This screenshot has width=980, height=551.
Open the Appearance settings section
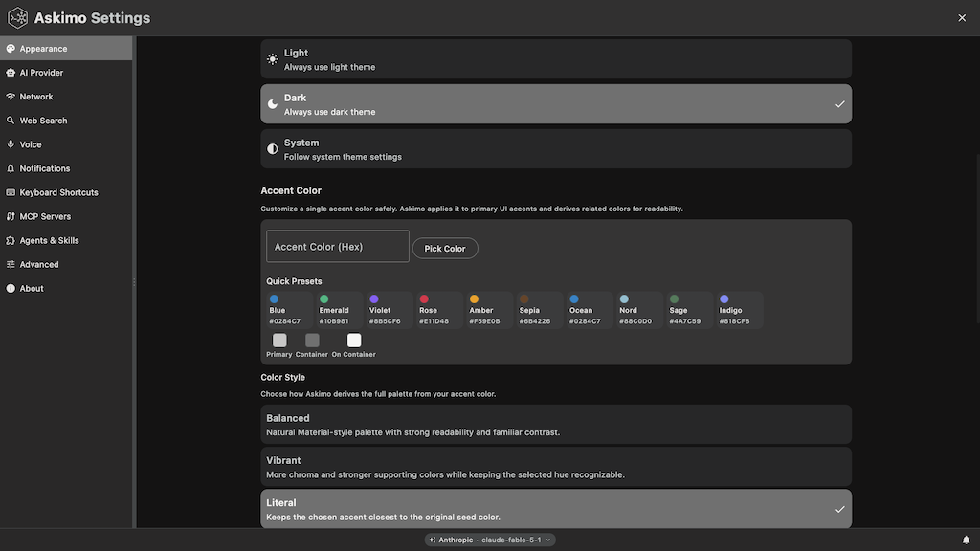[x=66, y=48]
